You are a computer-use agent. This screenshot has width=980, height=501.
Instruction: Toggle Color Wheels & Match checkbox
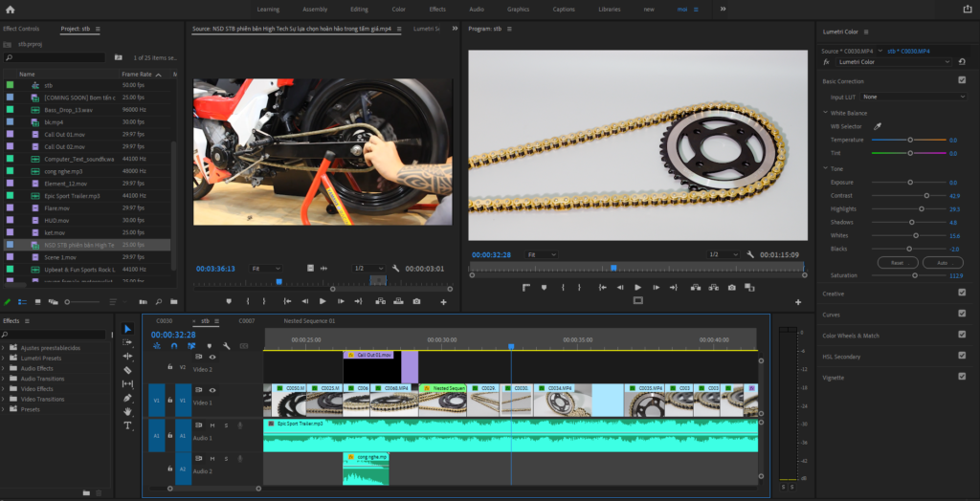(962, 335)
